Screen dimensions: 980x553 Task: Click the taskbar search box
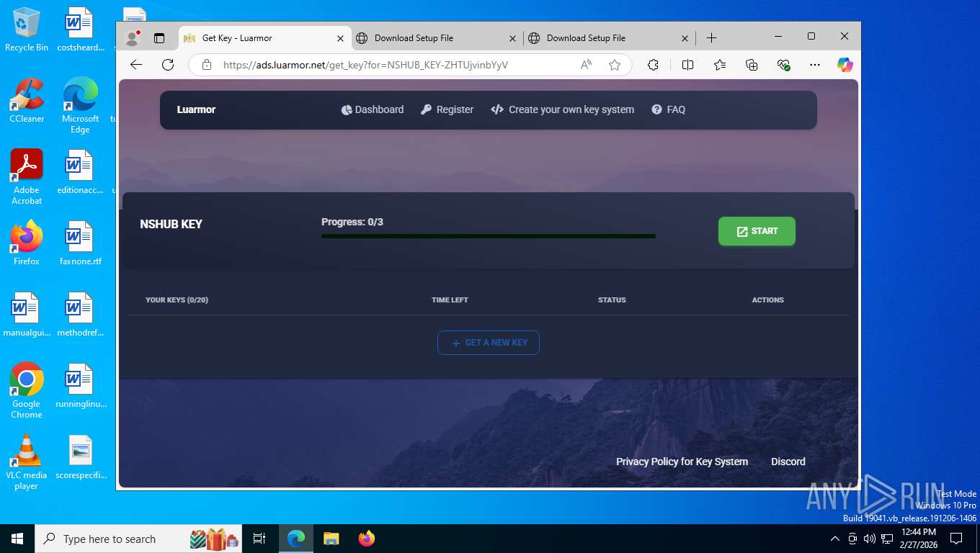point(140,539)
